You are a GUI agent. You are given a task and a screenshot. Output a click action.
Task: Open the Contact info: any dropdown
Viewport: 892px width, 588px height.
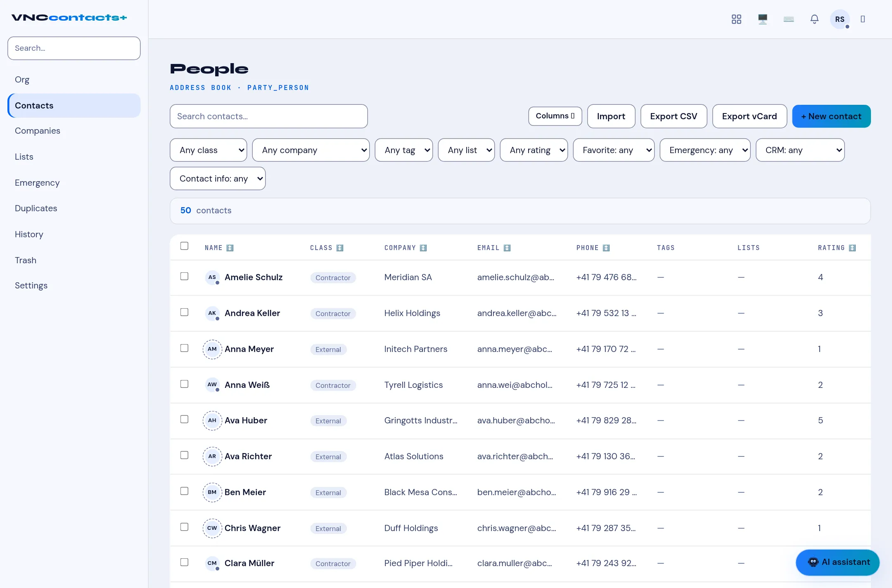click(218, 179)
